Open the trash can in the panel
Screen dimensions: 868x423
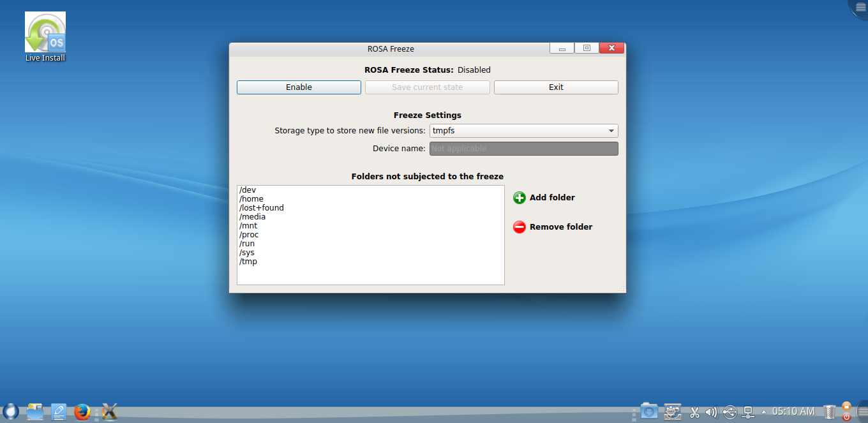[829, 412]
